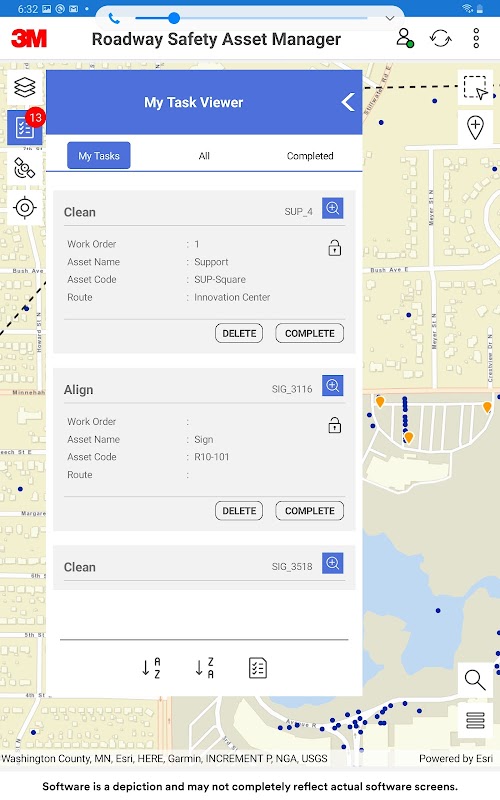
Task: Toggle lock on the SUP_4 Clean task
Action: point(335,248)
